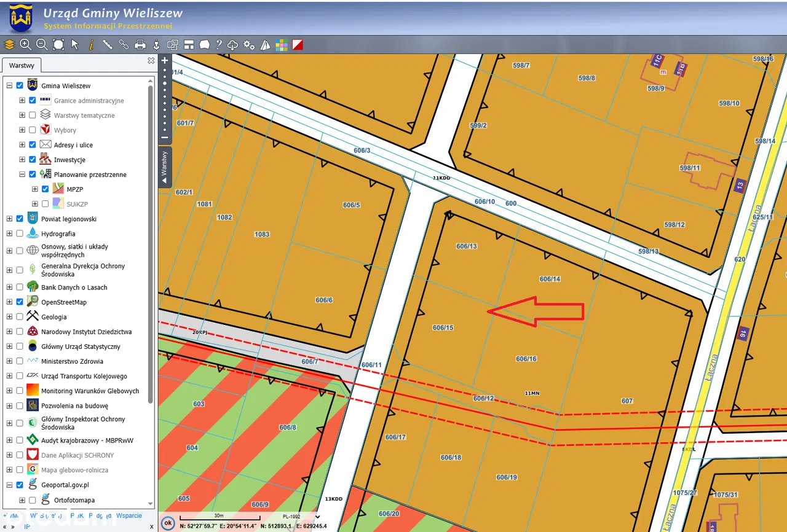Open the help question mark icon
Screen dimensions: 787x532
tap(218, 45)
